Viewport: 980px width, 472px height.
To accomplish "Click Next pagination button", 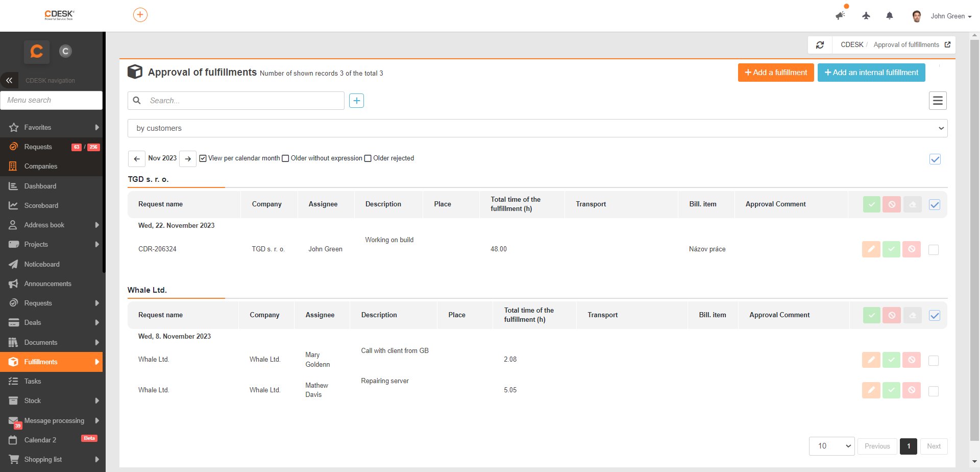I will 934,446.
